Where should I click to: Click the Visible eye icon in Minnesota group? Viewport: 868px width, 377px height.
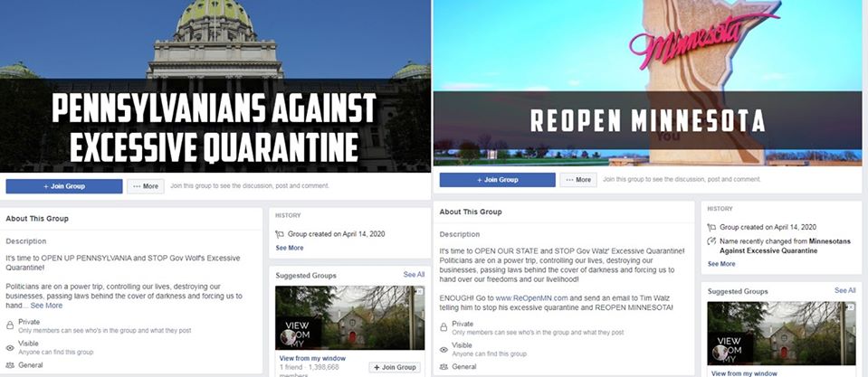click(x=444, y=349)
